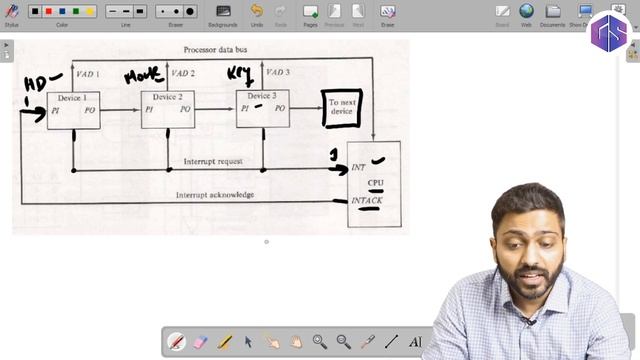Set the large eraser size

pos(190,11)
